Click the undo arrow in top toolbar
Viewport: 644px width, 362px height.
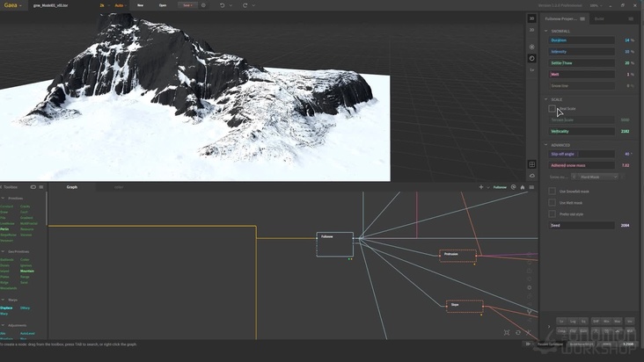(x=222, y=5)
